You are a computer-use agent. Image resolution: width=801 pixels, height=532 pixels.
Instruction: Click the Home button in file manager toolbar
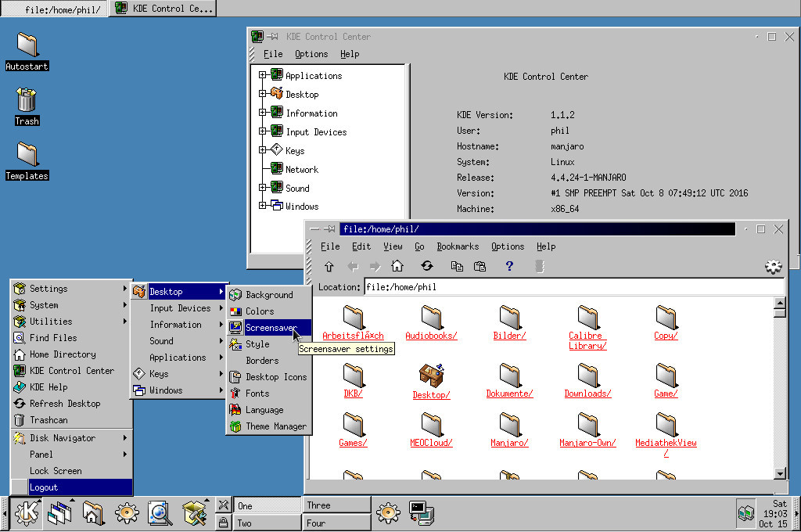coord(397,266)
